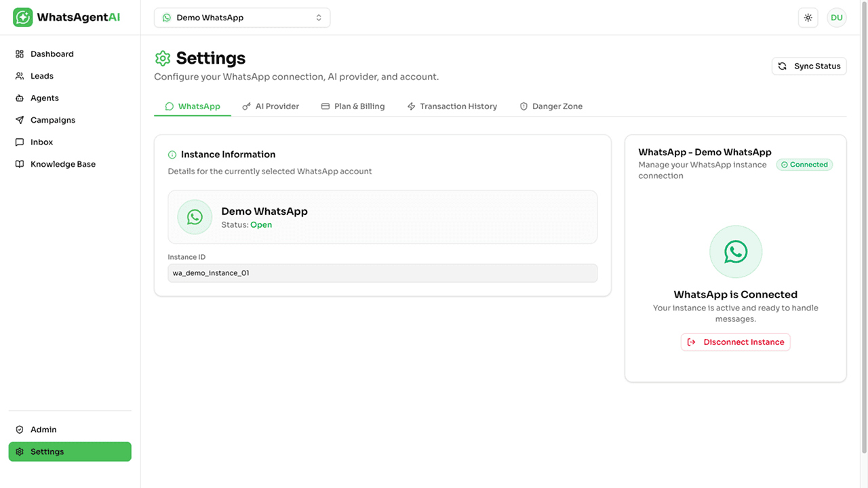Open the Agents section
The height and width of the screenshot is (488, 868).
tap(70, 98)
